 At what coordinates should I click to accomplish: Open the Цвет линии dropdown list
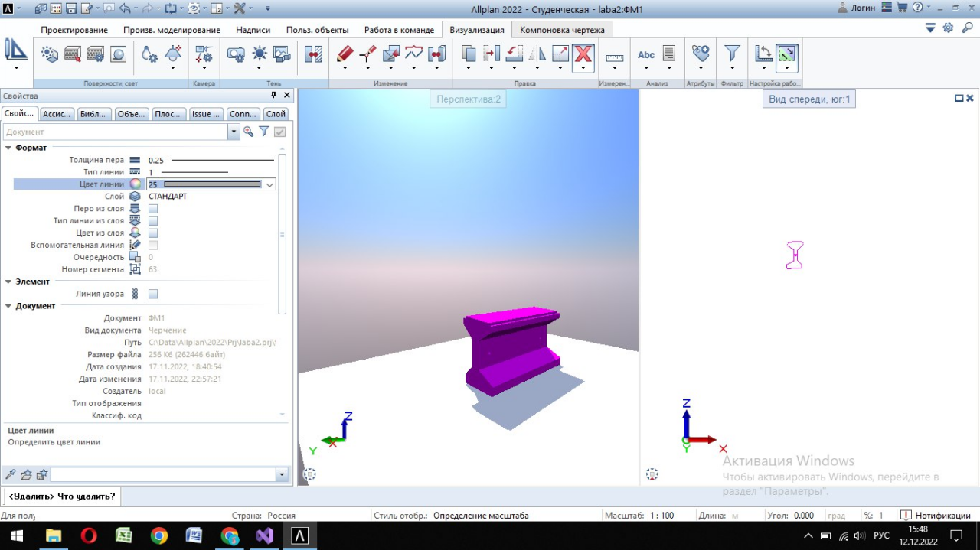(x=269, y=184)
